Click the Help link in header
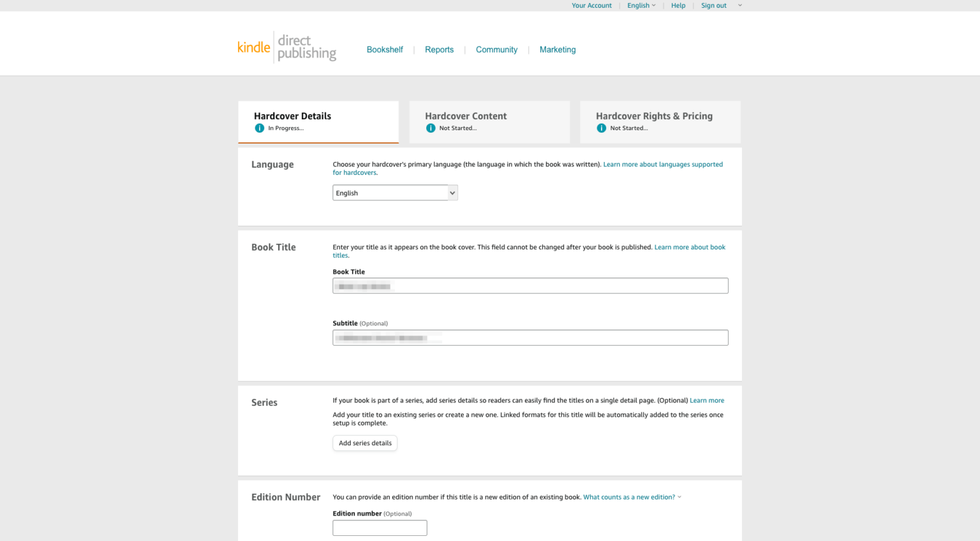Viewport: 980px width, 541px height. coord(678,6)
